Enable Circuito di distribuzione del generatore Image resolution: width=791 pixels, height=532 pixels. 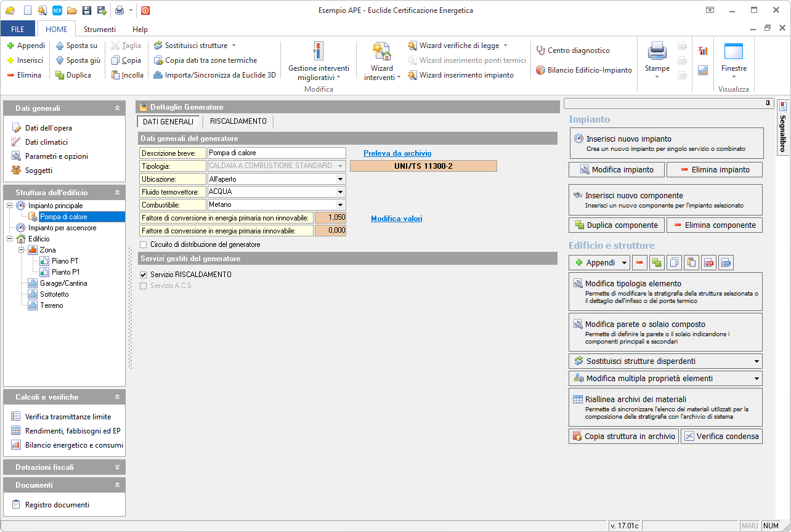[x=144, y=244]
